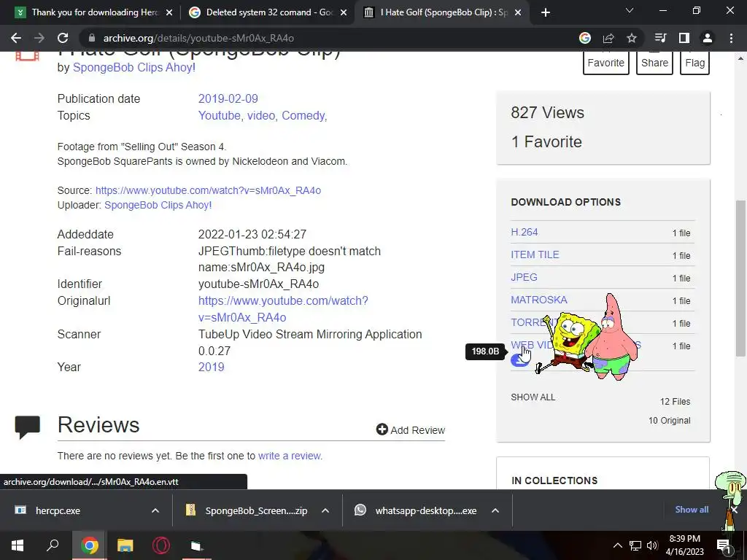Open the Youtube topic link
This screenshot has height=560, width=747.
219,116
